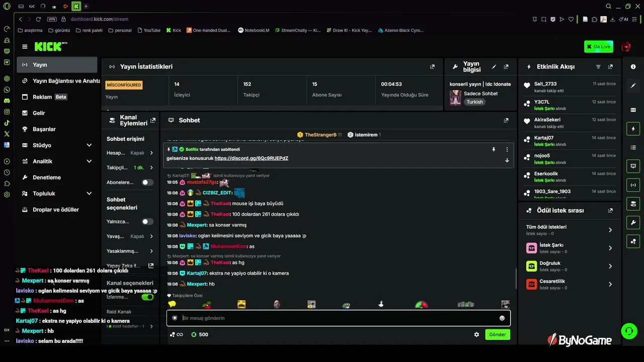
Task: Pop out the Ödül istek sırası panel
Action: pyautogui.click(x=610, y=211)
